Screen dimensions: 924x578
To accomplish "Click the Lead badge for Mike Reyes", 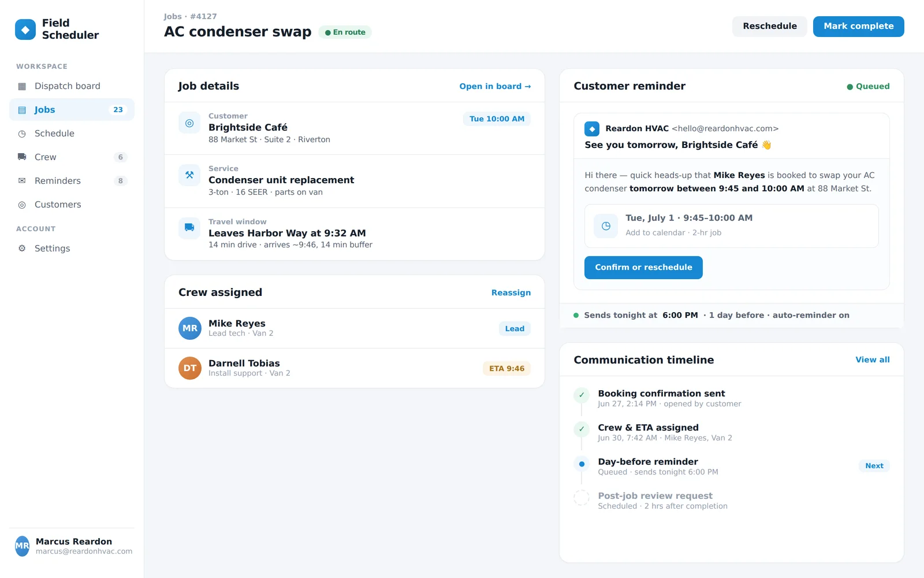I will click(x=515, y=329).
